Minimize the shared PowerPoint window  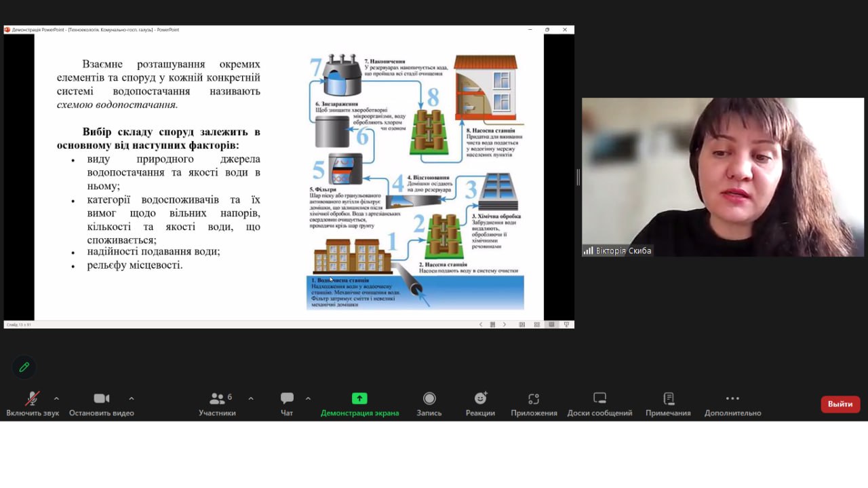530,30
